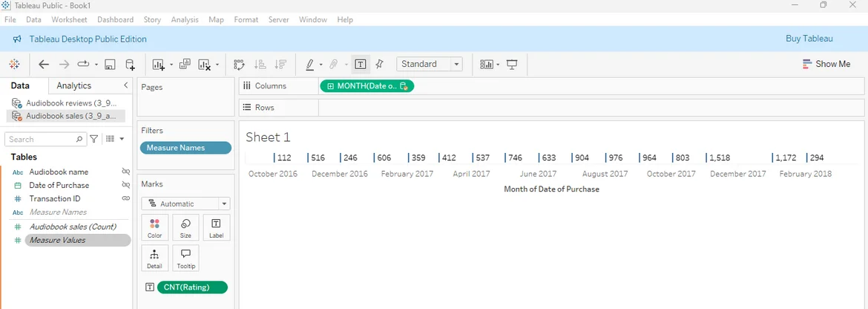Screen dimensions: 868x309
Task: Open the Analysis menu
Action: pos(185,19)
